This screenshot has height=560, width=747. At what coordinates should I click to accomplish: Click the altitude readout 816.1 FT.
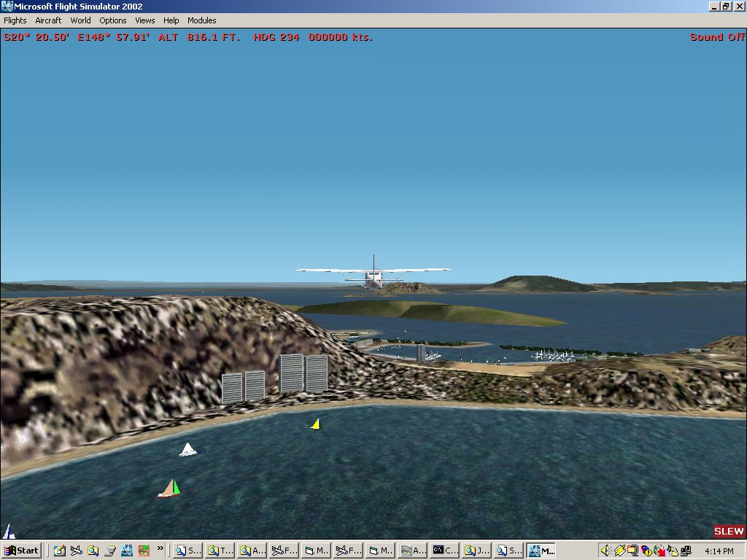(214, 37)
